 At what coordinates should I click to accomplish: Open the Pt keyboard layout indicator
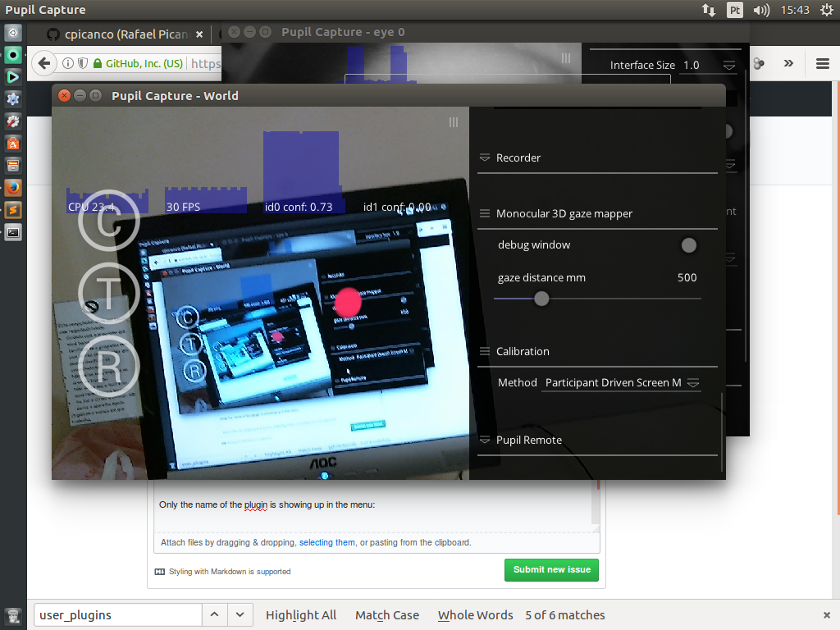point(734,10)
